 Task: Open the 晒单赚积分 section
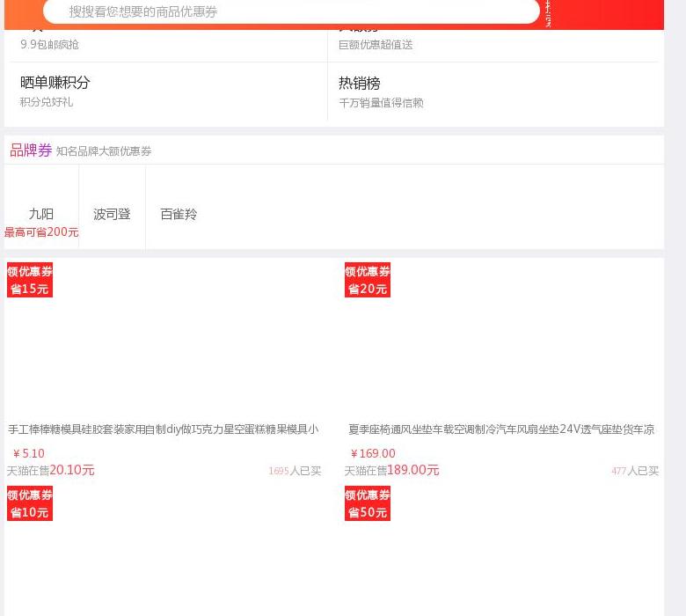(x=55, y=83)
